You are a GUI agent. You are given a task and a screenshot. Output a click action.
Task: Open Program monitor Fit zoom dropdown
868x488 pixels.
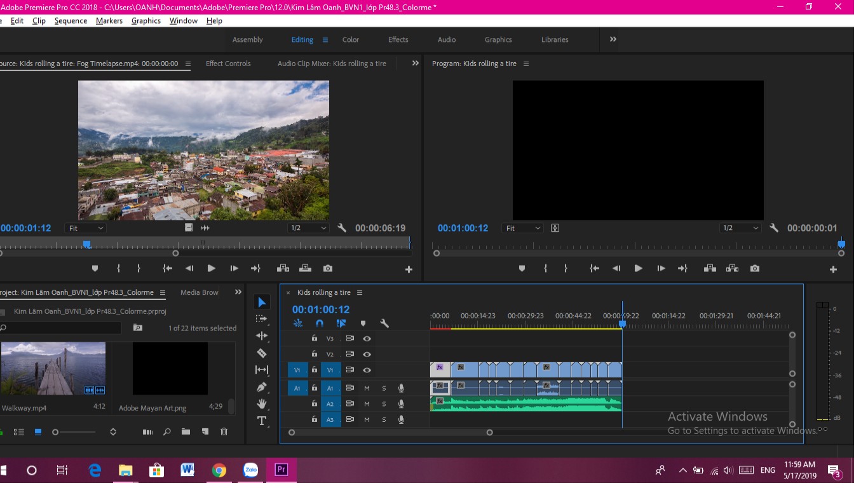pos(523,228)
